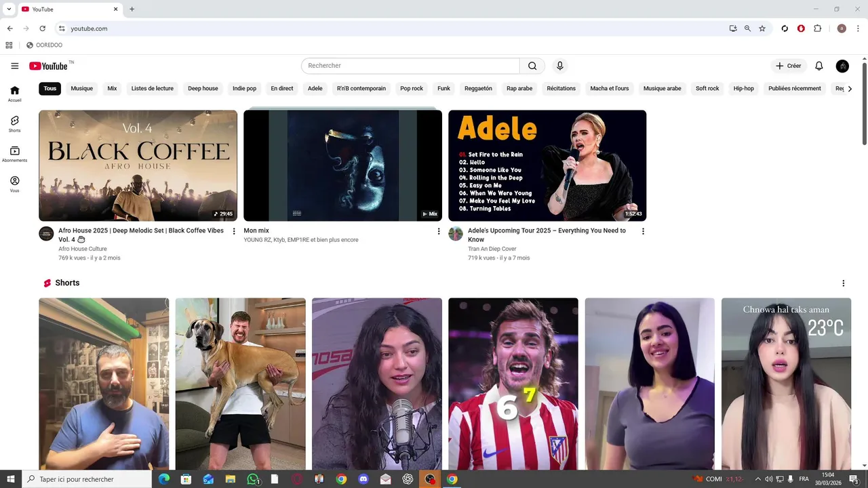Open a new Chrome tab
Viewport: 868px width, 488px height.
pos(132,9)
